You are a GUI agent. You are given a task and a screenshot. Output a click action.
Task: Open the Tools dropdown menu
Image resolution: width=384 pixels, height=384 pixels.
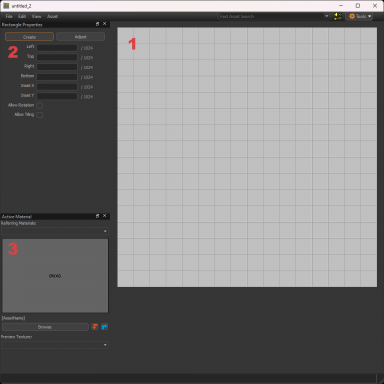pyautogui.click(x=360, y=16)
